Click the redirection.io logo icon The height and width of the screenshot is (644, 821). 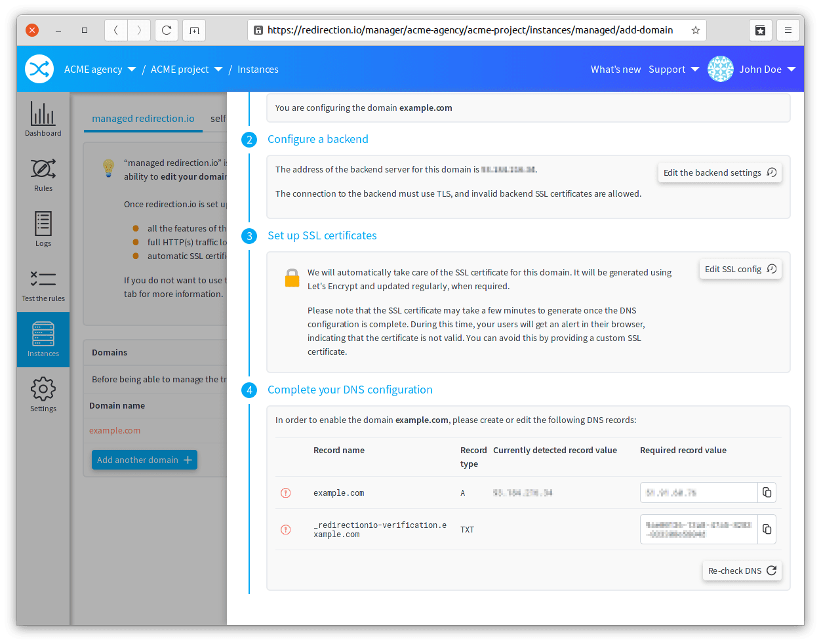(x=39, y=69)
